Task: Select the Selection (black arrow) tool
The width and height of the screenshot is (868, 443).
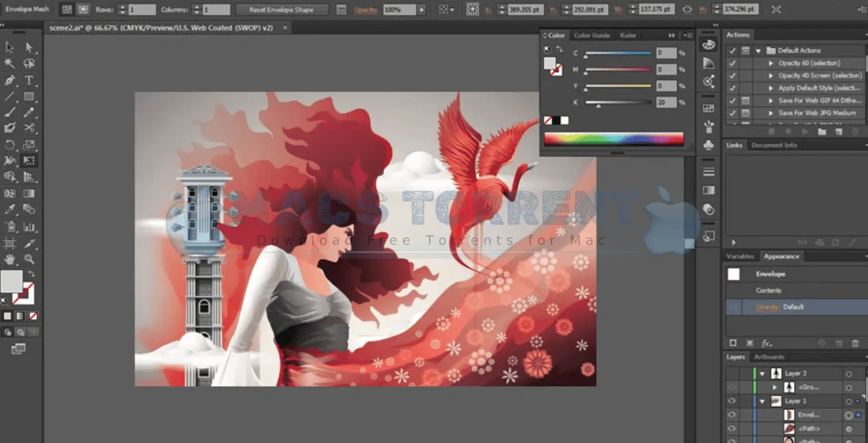Action: (x=10, y=47)
